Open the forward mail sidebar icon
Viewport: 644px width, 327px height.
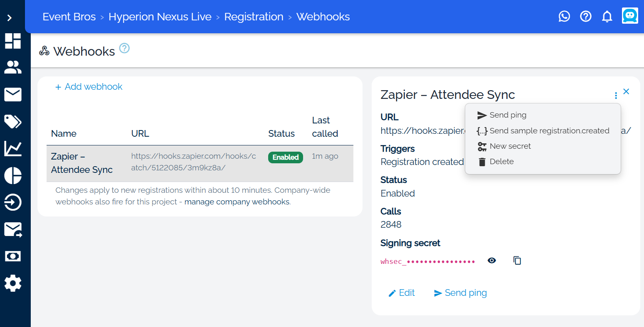tap(13, 229)
